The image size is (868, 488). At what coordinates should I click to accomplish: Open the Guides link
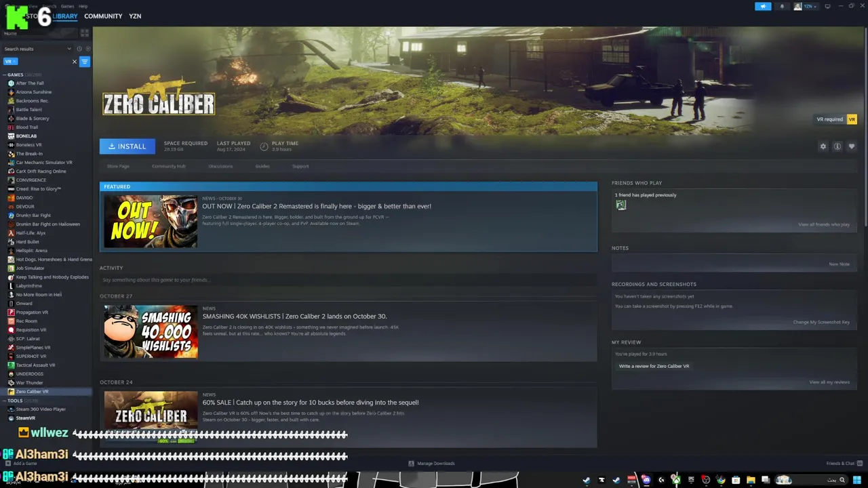click(x=262, y=166)
